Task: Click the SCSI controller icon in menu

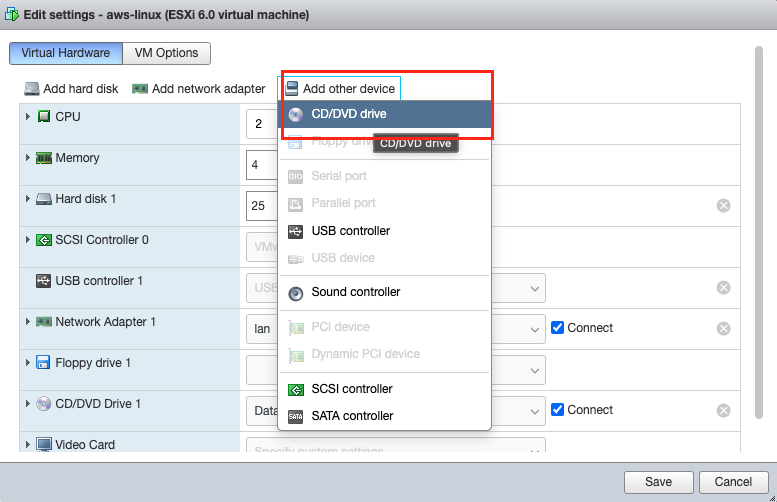Action: click(x=295, y=390)
